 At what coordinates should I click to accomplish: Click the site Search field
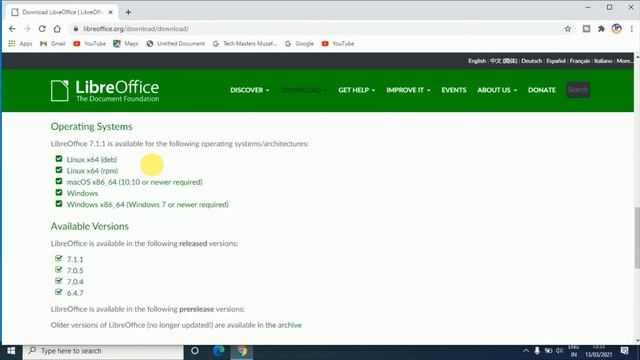click(x=578, y=90)
